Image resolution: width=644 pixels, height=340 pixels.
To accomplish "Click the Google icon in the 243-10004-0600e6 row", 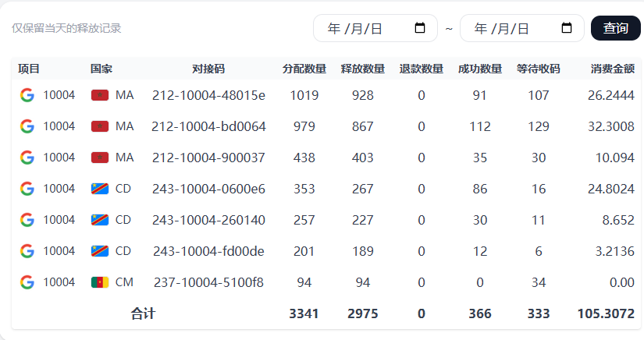I will (27, 189).
